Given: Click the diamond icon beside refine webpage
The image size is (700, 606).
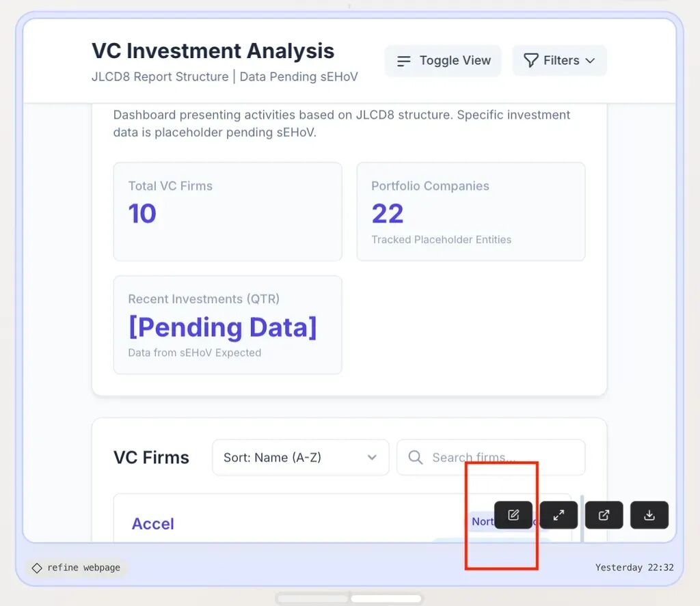Looking at the screenshot, I should pyautogui.click(x=37, y=568).
